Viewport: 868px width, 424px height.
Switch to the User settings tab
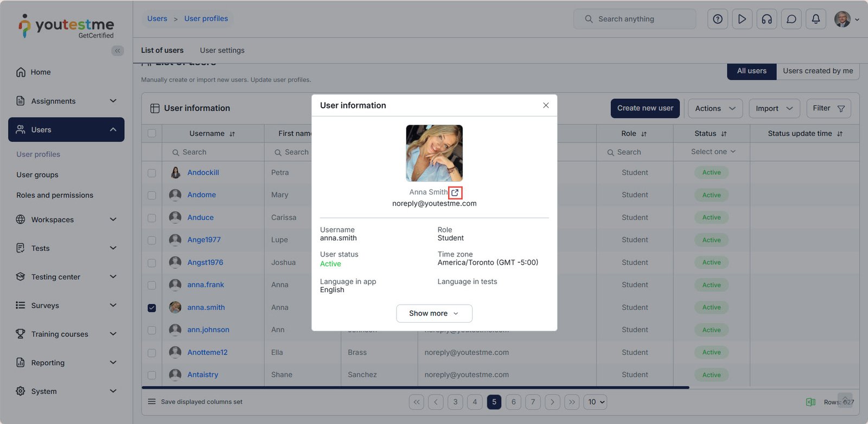click(222, 50)
